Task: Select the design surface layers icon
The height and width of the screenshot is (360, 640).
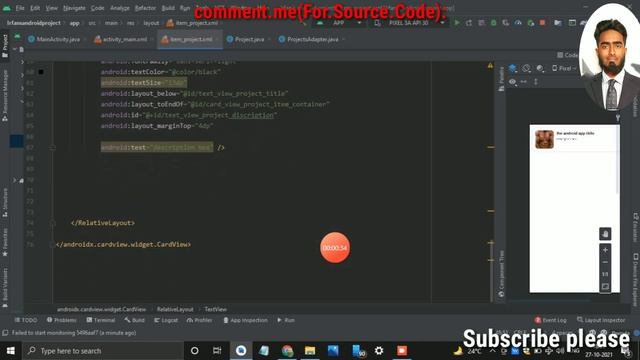Action: point(513,68)
